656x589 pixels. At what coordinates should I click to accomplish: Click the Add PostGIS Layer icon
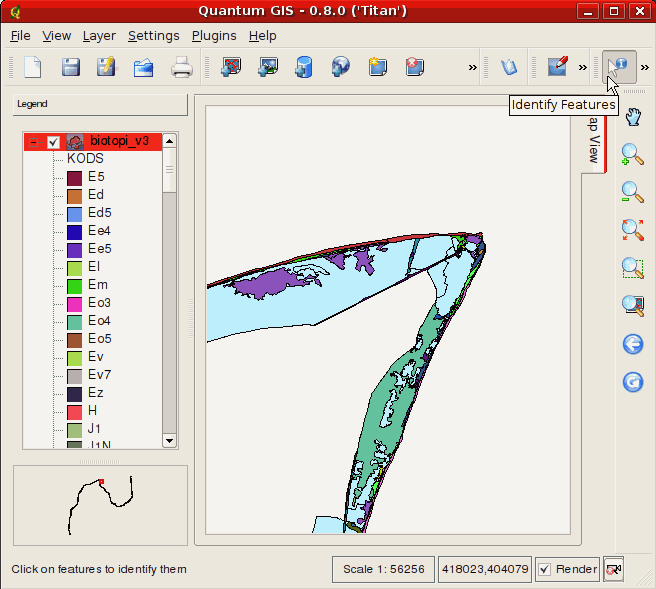(x=304, y=67)
